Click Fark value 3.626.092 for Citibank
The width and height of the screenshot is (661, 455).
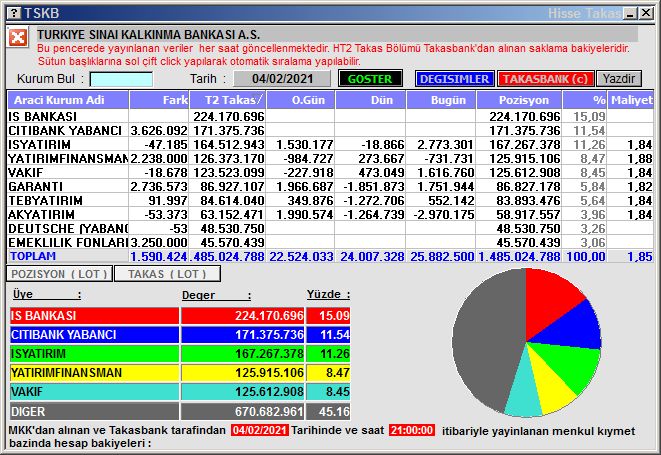click(159, 131)
